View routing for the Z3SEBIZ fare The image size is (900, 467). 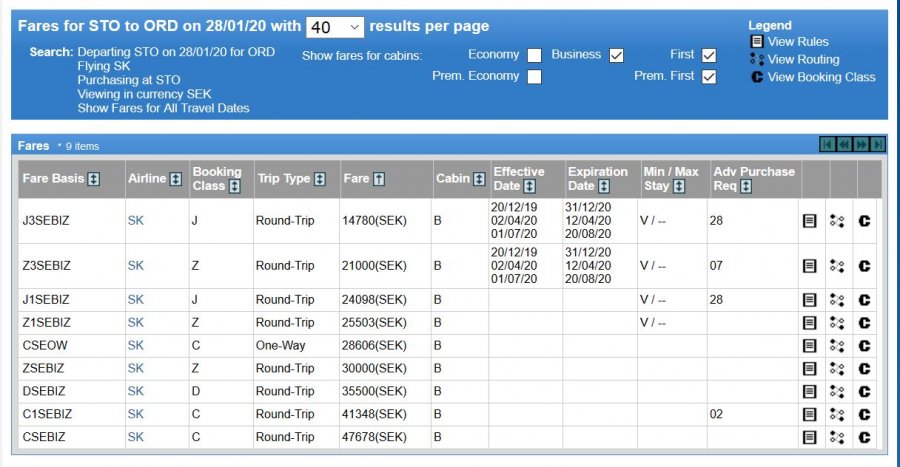(838, 266)
